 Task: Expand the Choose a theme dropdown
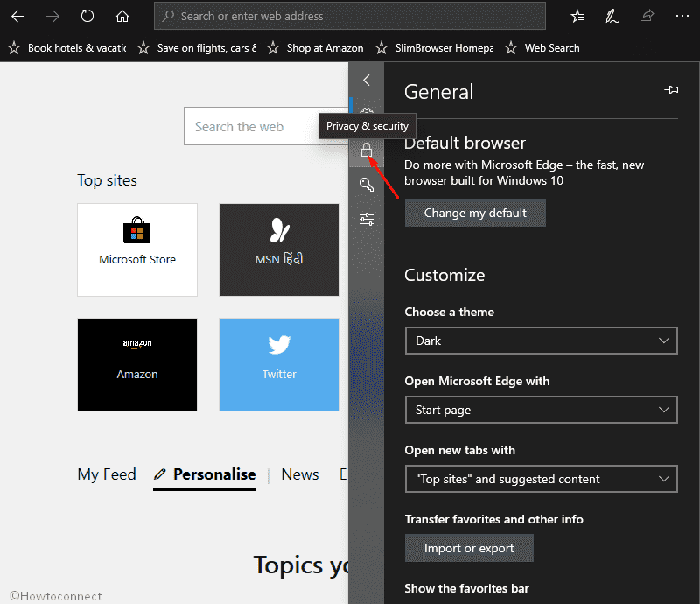coord(541,341)
